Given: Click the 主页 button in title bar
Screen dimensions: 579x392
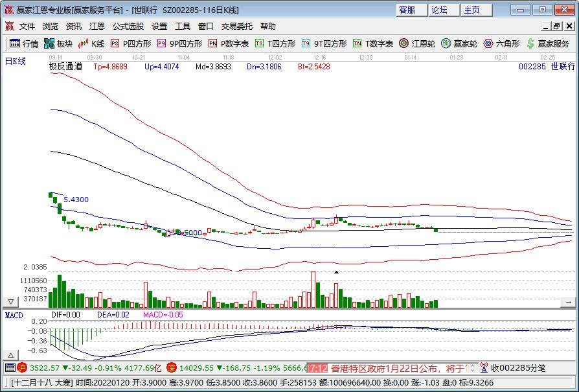Looking at the screenshot, I should tap(476, 10).
